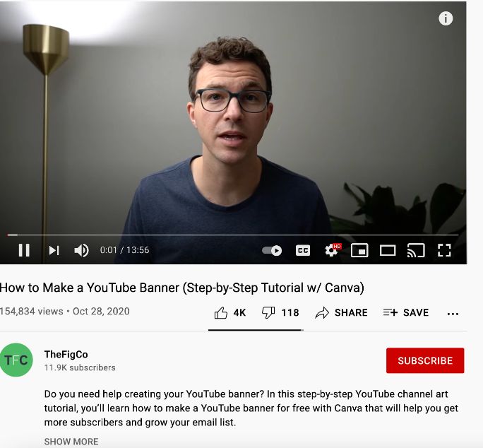Save video to a playlist

tap(406, 312)
